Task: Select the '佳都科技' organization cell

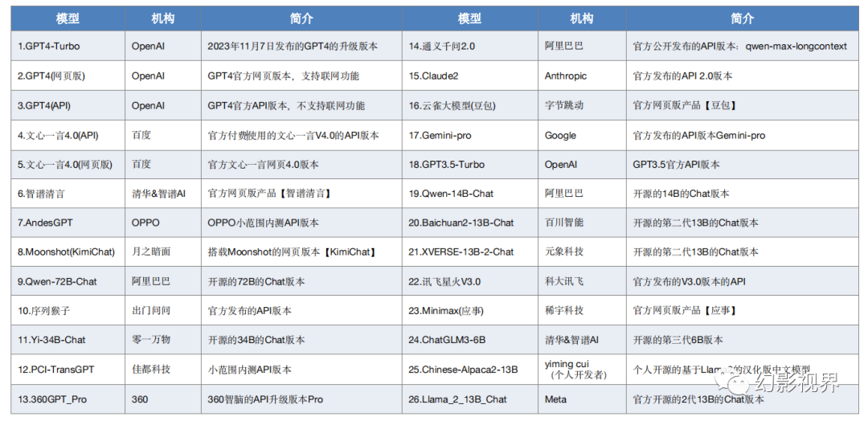Action: pyautogui.click(x=163, y=370)
